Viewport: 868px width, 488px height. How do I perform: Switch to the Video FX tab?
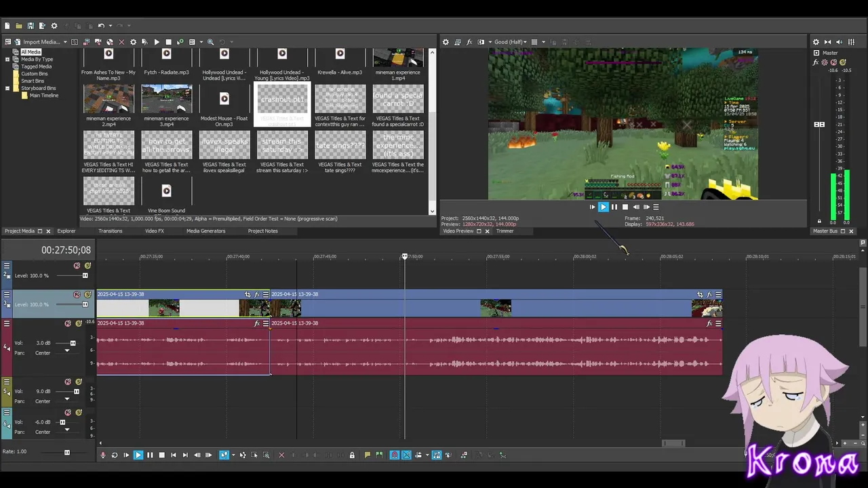point(155,231)
